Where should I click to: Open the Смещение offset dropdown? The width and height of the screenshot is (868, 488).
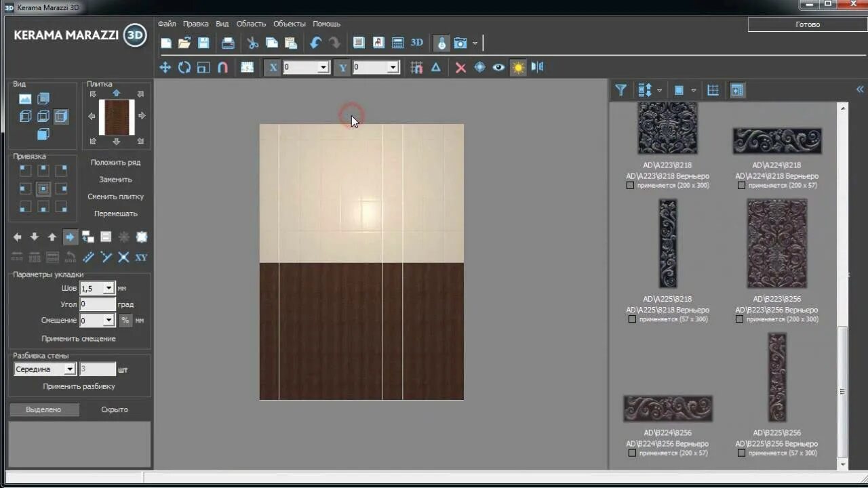108,320
